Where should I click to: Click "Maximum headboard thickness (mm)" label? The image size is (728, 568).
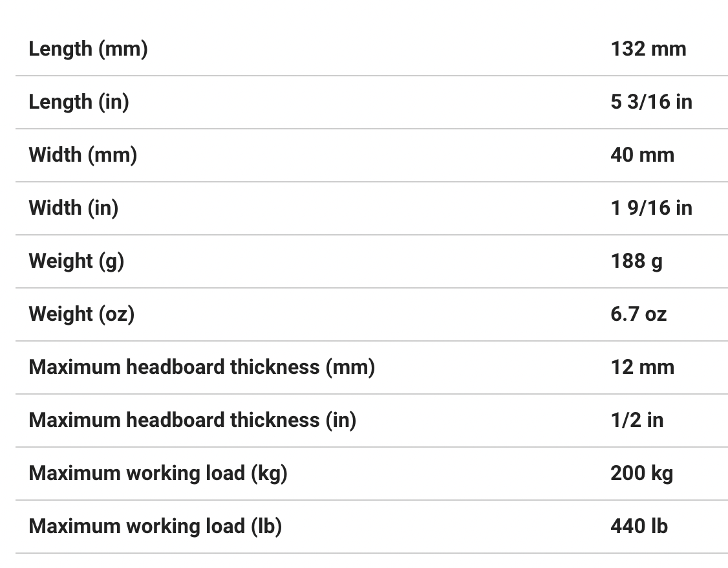pyautogui.click(x=202, y=367)
